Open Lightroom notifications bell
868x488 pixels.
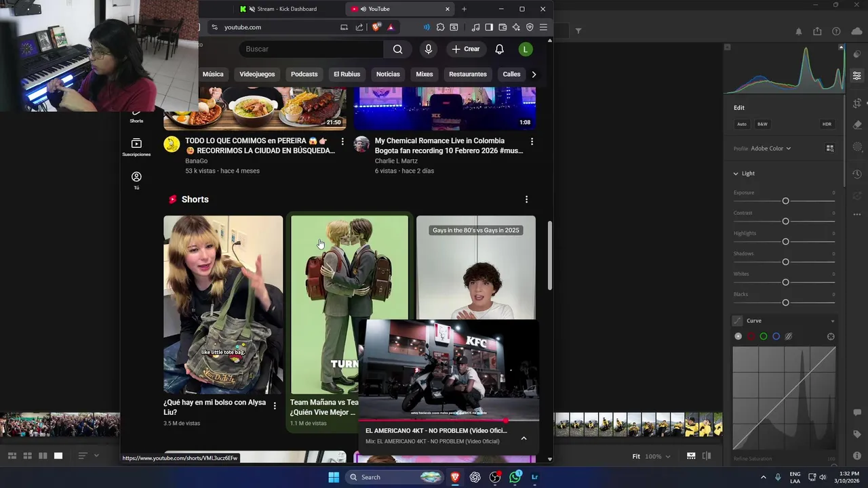pyautogui.click(x=798, y=31)
